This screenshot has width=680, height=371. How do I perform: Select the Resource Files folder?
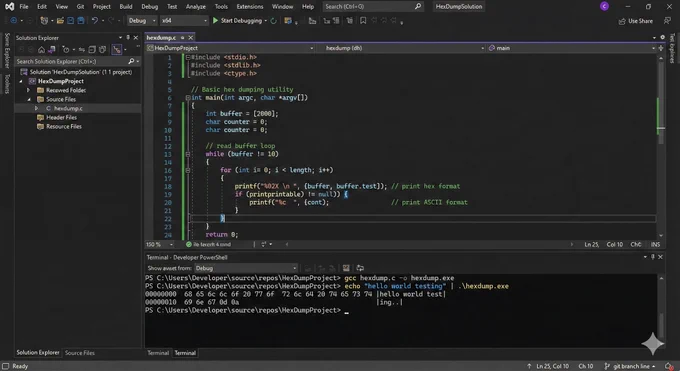(64, 127)
